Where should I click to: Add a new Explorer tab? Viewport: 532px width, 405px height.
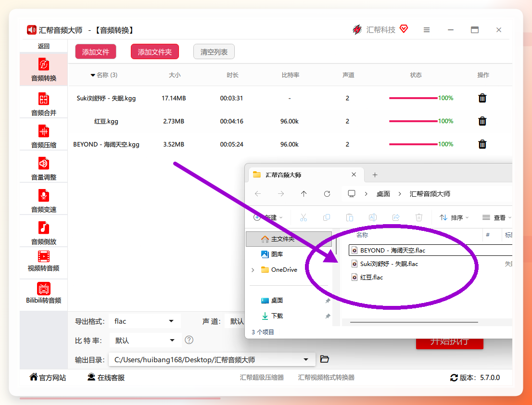375,175
